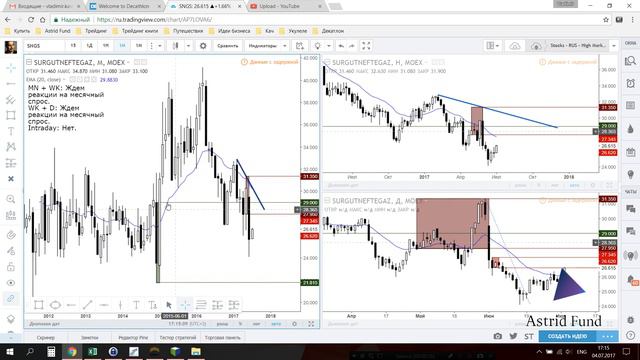Expand more time intervals dropdown
This screenshot has width=640, height=360.
click(160, 46)
